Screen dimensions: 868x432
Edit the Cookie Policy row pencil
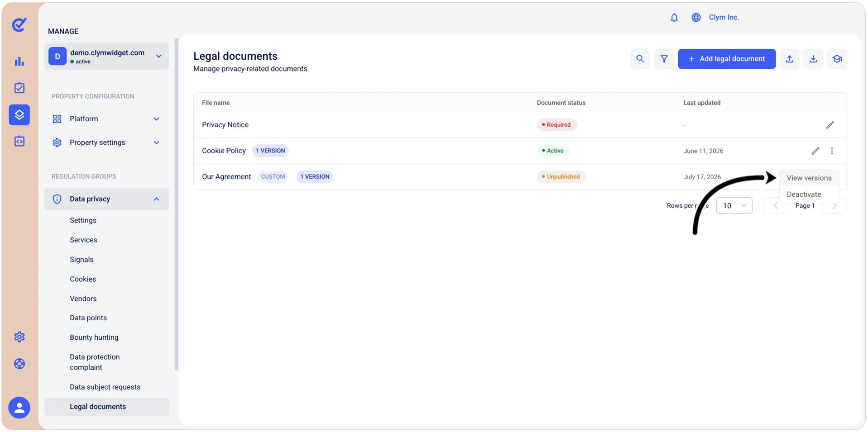point(815,151)
